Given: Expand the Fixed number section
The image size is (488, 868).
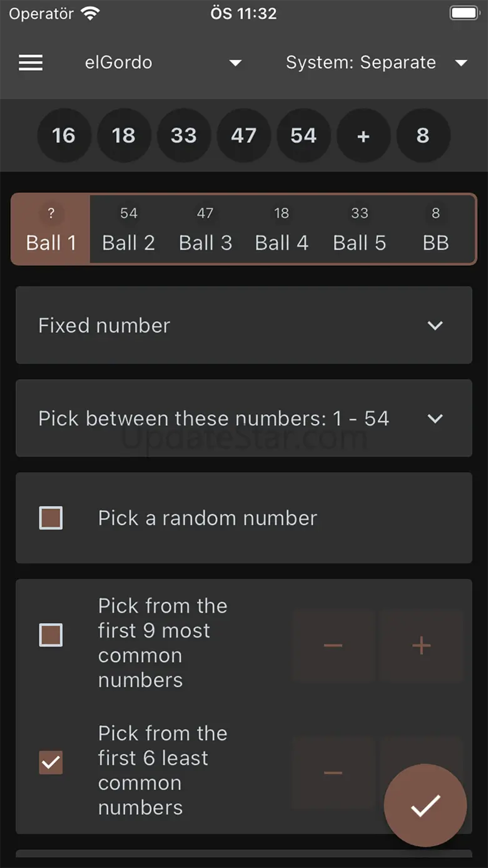Looking at the screenshot, I should point(244,325).
